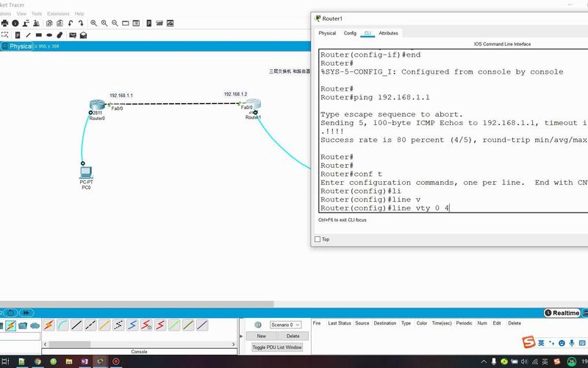Select the Connections lightning device category

click(10, 325)
